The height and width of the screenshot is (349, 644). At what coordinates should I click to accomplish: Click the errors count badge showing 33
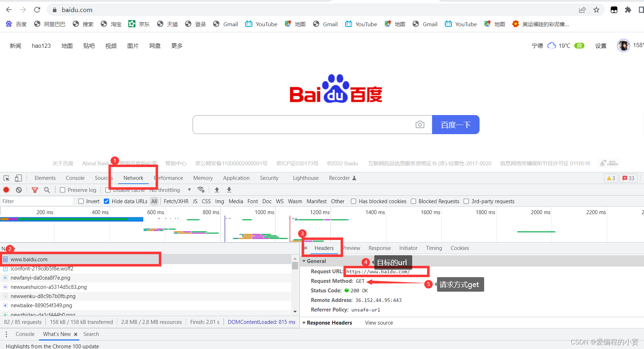coord(628,178)
